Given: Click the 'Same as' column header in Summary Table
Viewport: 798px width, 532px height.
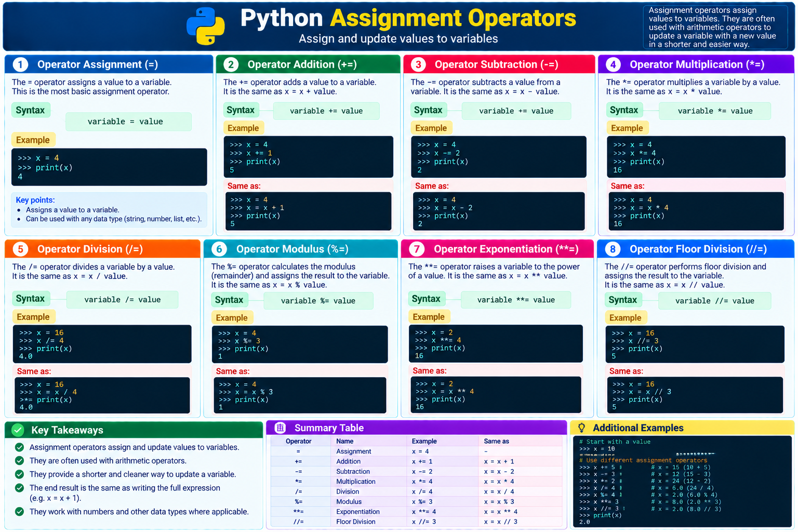Looking at the screenshot, I should click(497, 441).
